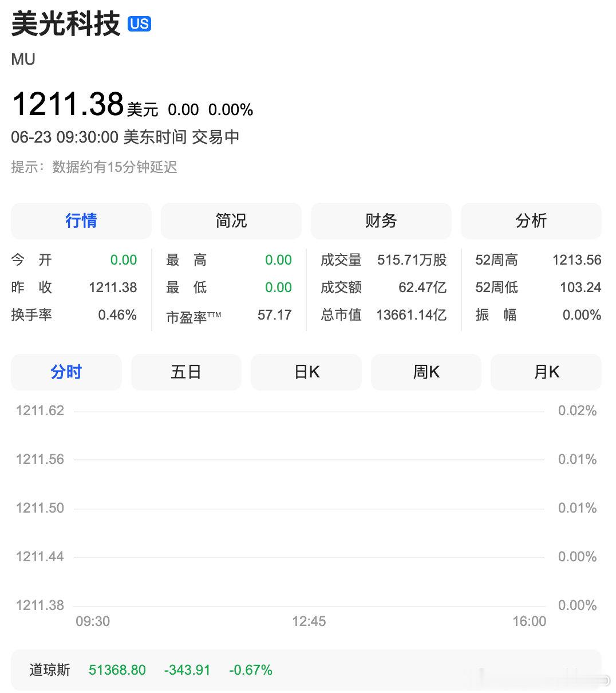Click the 0.00% price change value

(x=231, y=109)
